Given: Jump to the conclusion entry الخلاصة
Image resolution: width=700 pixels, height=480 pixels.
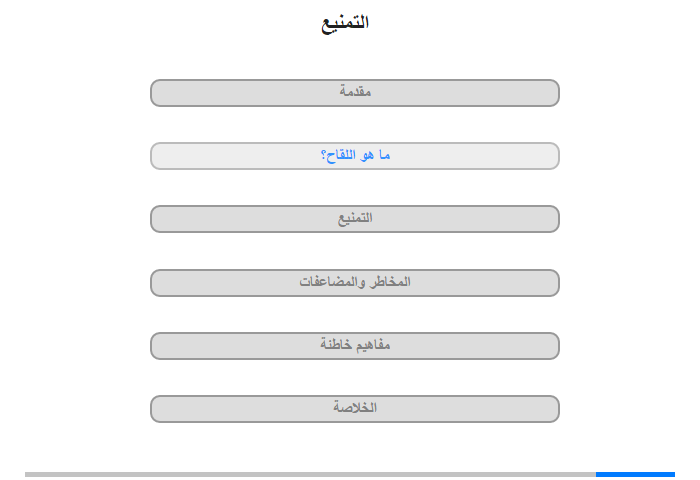Looking at the screenshot, I should point(354,409).
